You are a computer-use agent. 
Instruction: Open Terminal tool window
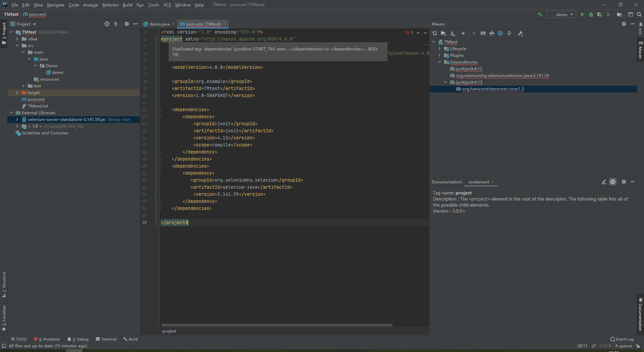(106, 339)
